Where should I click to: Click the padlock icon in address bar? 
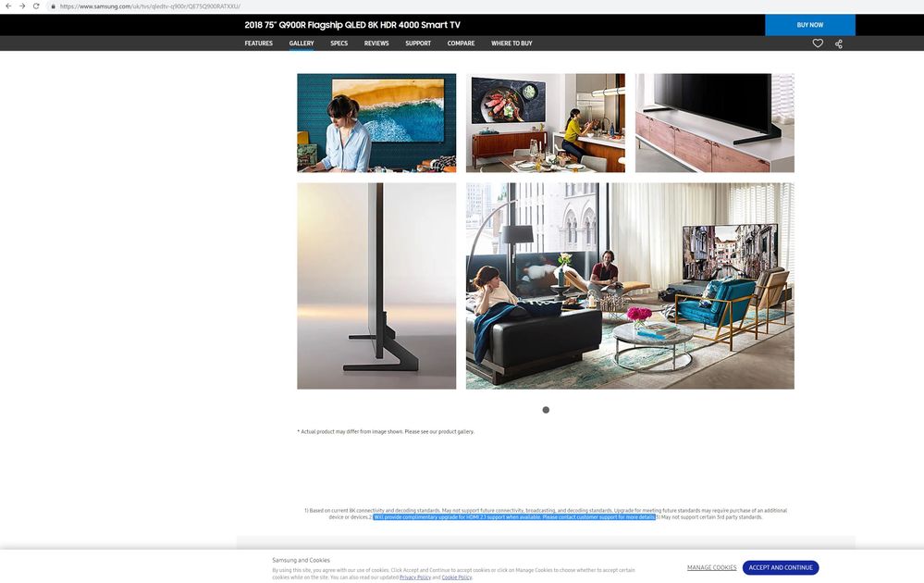53,6
